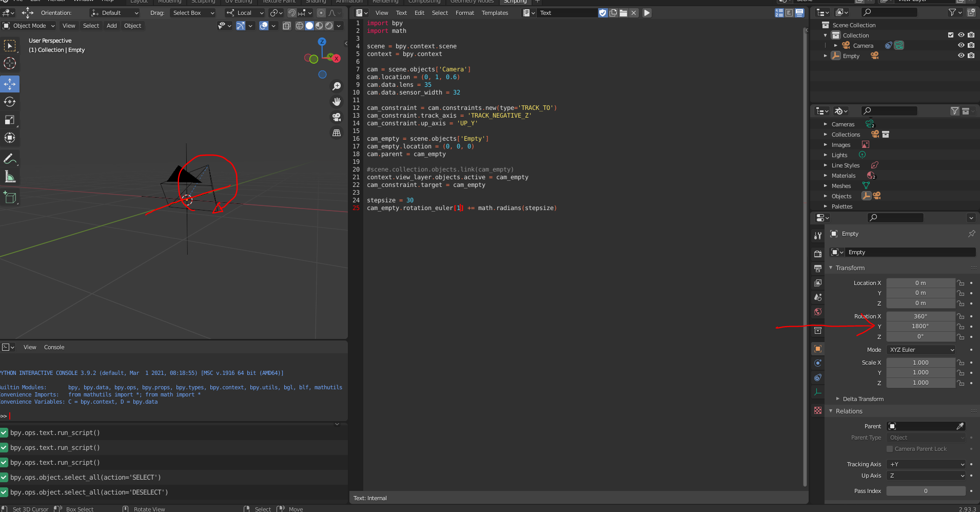Click the viewport pan hand icon

(337, 102)
